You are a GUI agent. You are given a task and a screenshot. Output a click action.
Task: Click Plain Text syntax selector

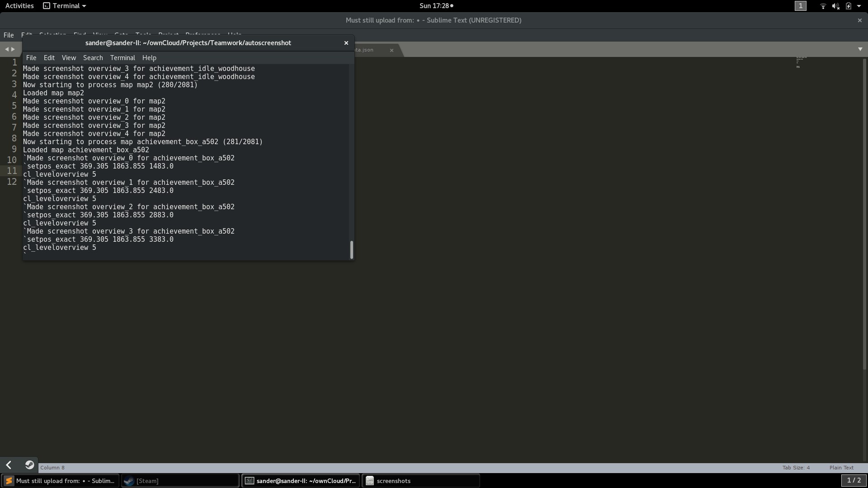(x=841, y=468)
